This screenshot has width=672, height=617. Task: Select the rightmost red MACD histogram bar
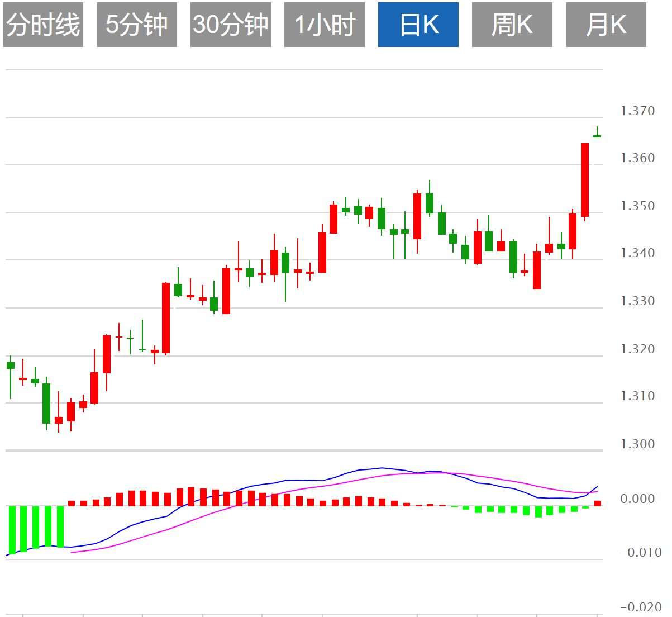(x=598, y=503)
